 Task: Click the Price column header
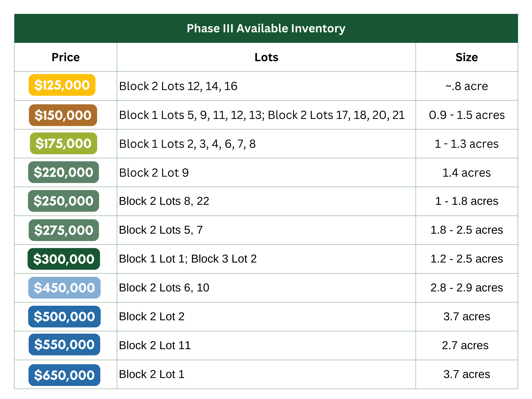pos(66,57)
